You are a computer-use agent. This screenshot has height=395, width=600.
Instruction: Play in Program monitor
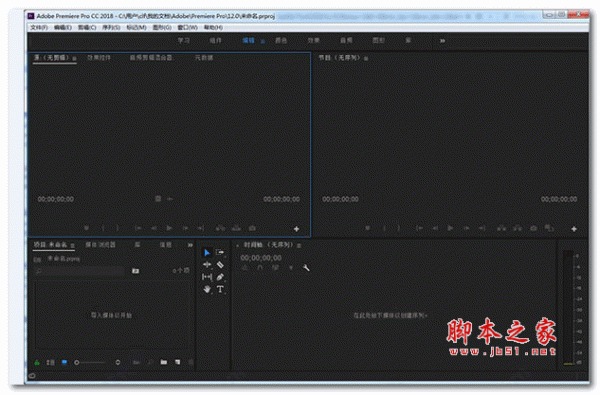pyautogui.click(x=450, y=228)
